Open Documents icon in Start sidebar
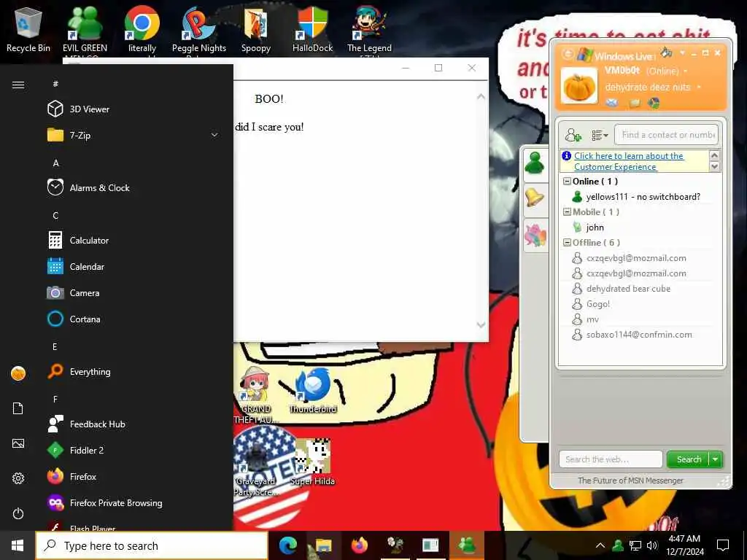747x560 pixels. tap(18, 408)
